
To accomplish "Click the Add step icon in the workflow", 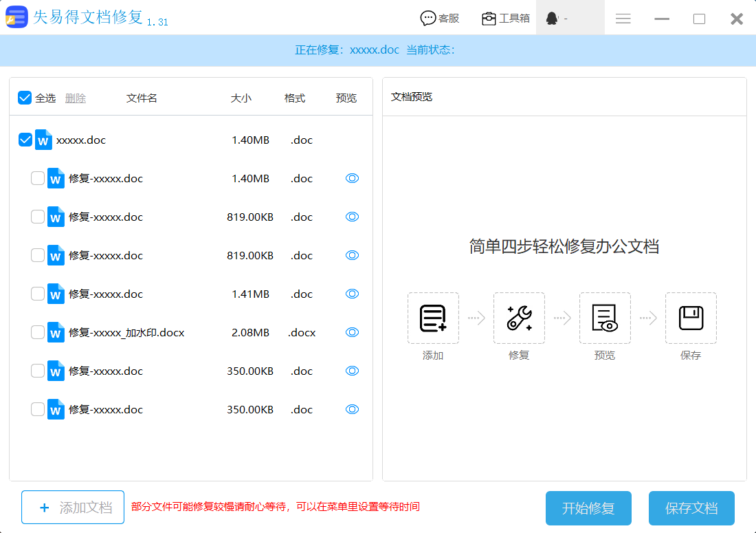I will [x=433, y=318].
